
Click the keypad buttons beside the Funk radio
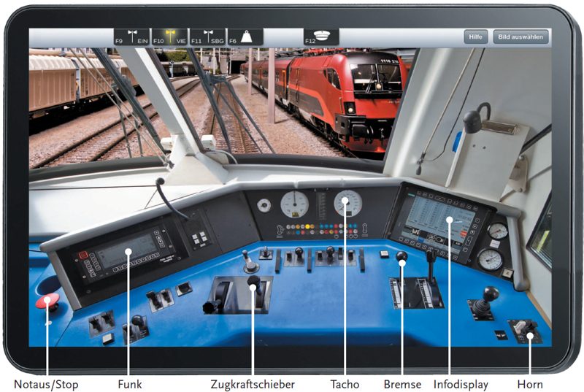pos(199,237)
